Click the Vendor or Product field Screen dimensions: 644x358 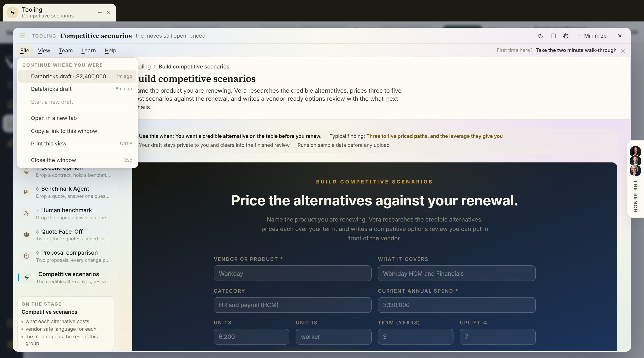[292, 273]
